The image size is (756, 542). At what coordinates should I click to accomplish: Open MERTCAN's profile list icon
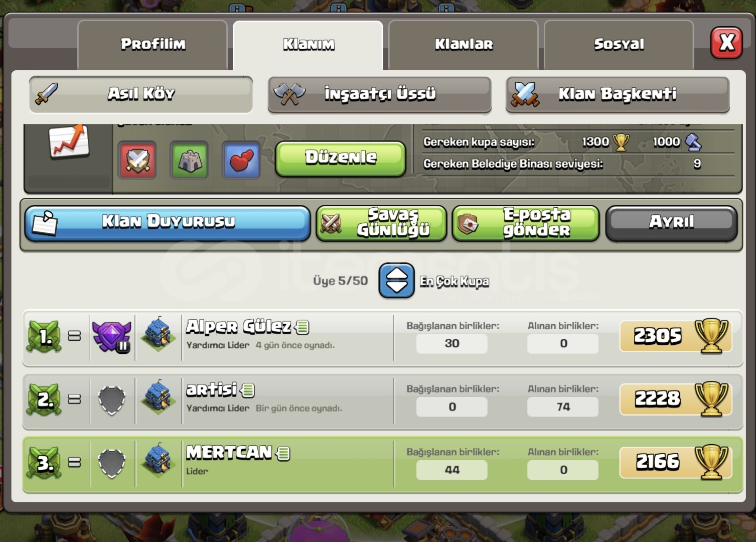click(283, 454)
